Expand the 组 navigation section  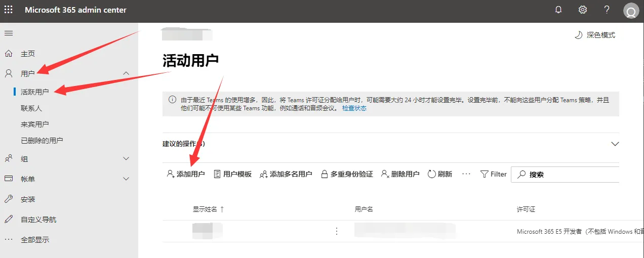[126, 158]
